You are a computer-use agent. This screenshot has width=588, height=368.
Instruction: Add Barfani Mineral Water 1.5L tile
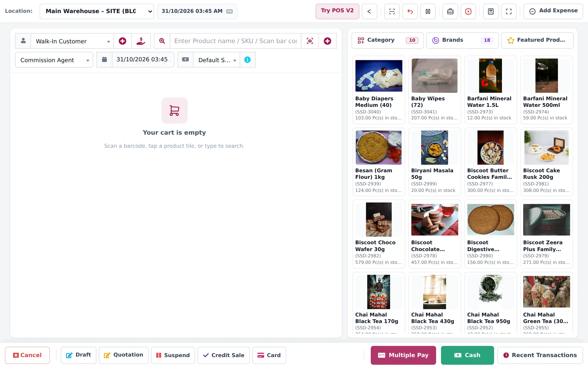pyautogui.click(x=491, y=90)
